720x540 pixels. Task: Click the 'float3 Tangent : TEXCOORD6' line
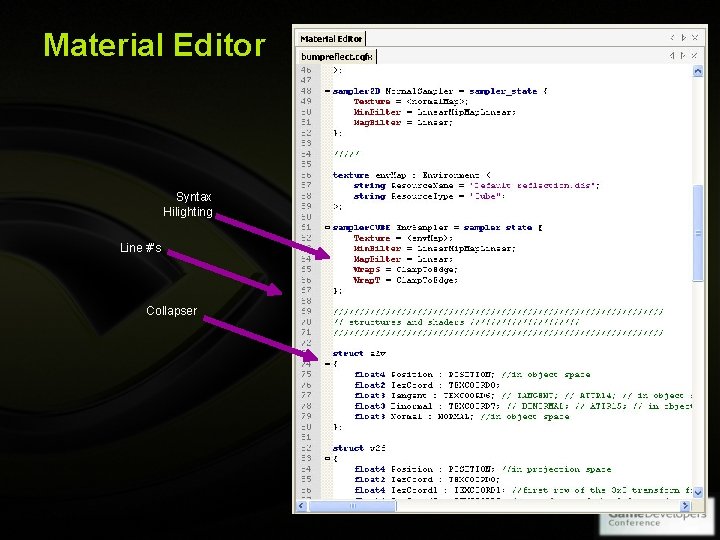tap(523, 395)
